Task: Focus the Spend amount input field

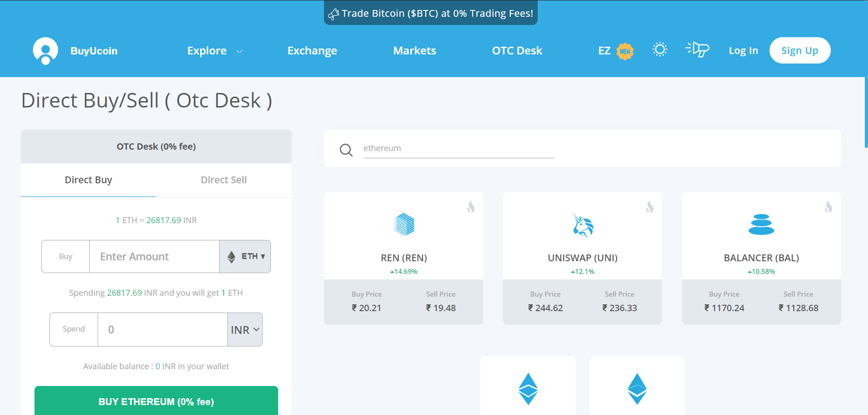Action: (162, 330)
